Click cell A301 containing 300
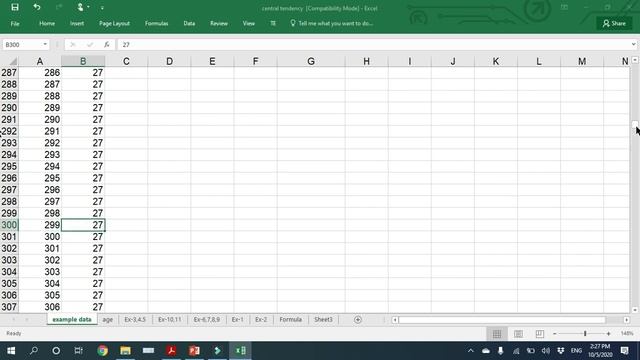The image size is (640, 360). coord(40,237)
